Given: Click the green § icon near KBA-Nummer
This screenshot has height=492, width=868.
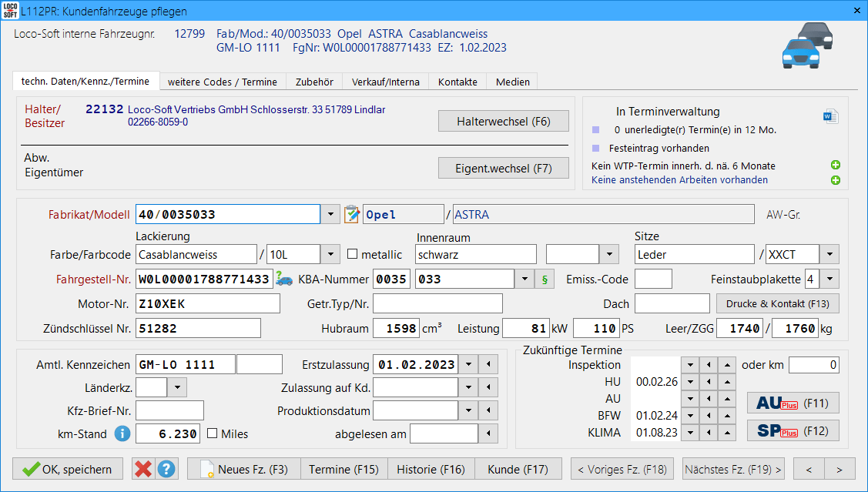Looking at the screenshot, I should pos(545,279).
